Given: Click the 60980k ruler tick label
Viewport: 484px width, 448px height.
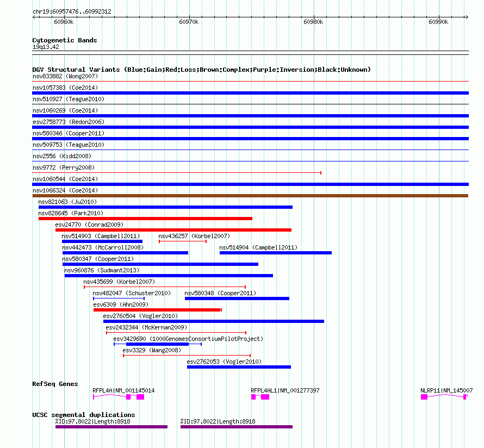Looking at the screenshot, I should coord(313,22).
